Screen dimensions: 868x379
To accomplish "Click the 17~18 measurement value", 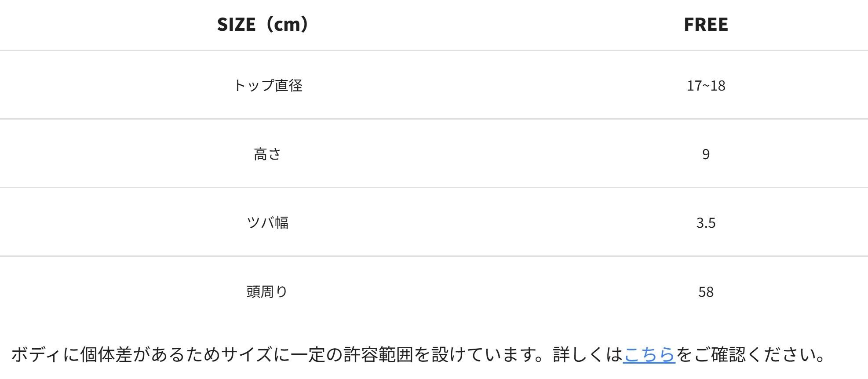I will (706, 85).
